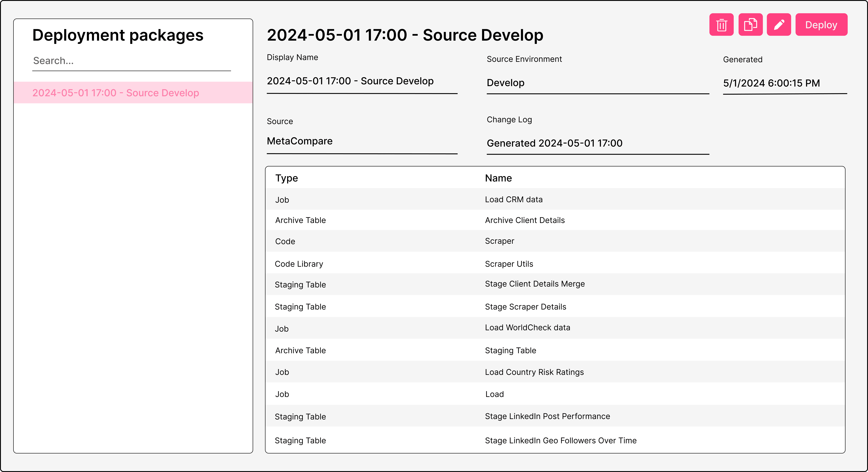Select the Stage Client Details Merge row
868x472 pixels.
tap(555, 284)
